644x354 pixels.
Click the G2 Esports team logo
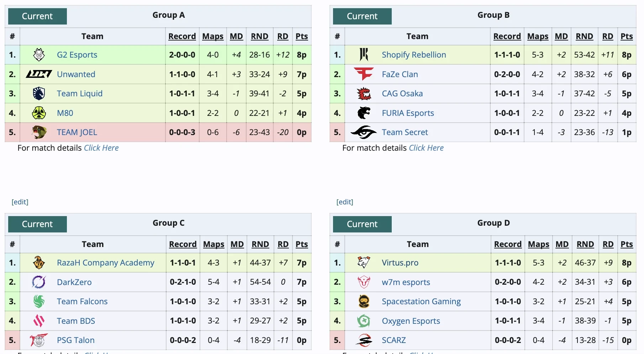[x=39, y=55]
